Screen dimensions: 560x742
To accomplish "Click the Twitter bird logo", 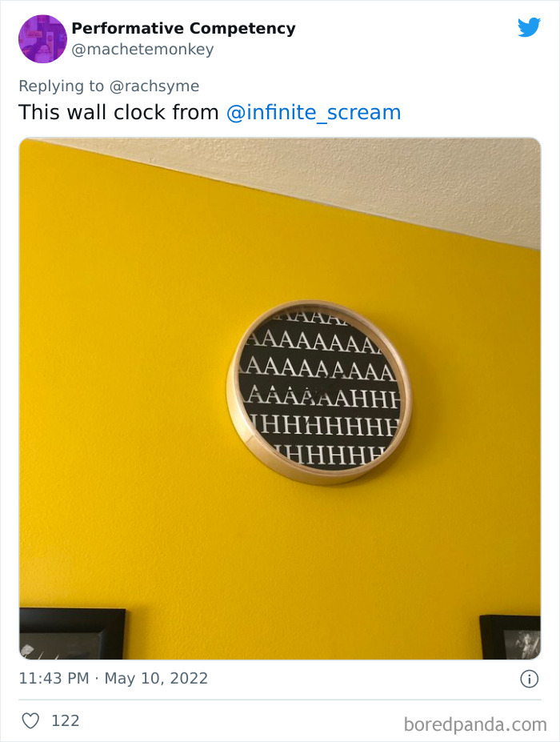I will 529,27.
